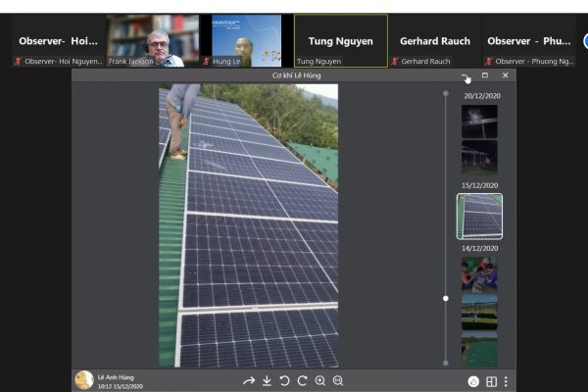
Task: Rotate the image clockwise
Action: point(302,380)
